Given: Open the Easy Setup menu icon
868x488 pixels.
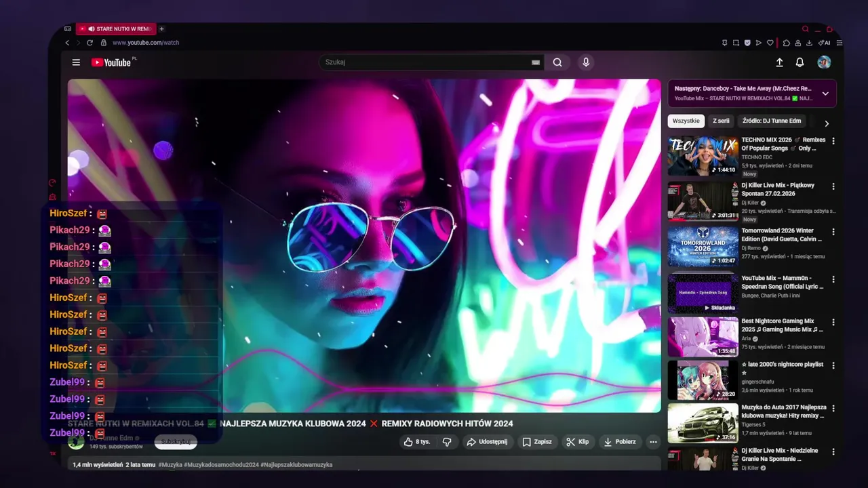Looking at the screenshot, I should (x=840, y=43).
